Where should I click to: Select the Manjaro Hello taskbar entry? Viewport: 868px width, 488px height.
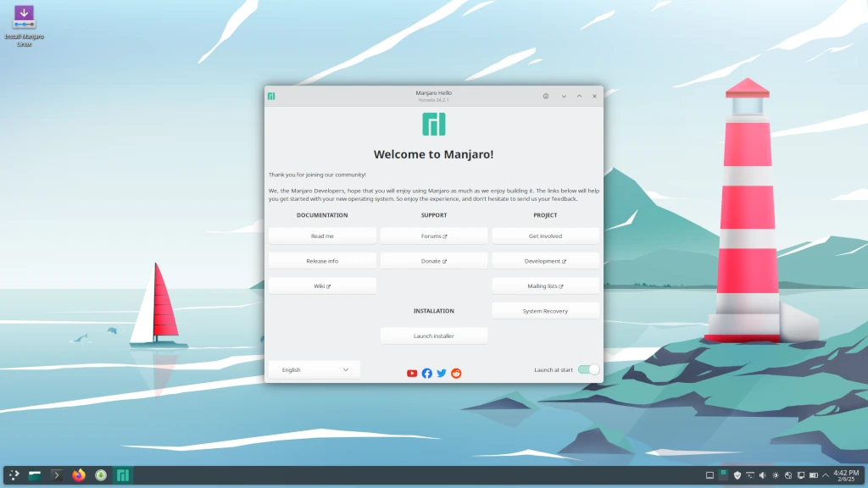(123, 474)
